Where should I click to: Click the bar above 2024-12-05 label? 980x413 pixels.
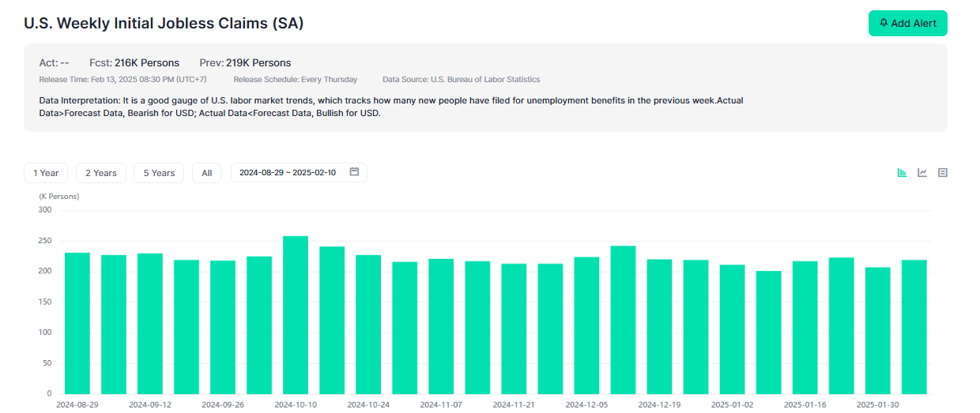tap(586, 325)
